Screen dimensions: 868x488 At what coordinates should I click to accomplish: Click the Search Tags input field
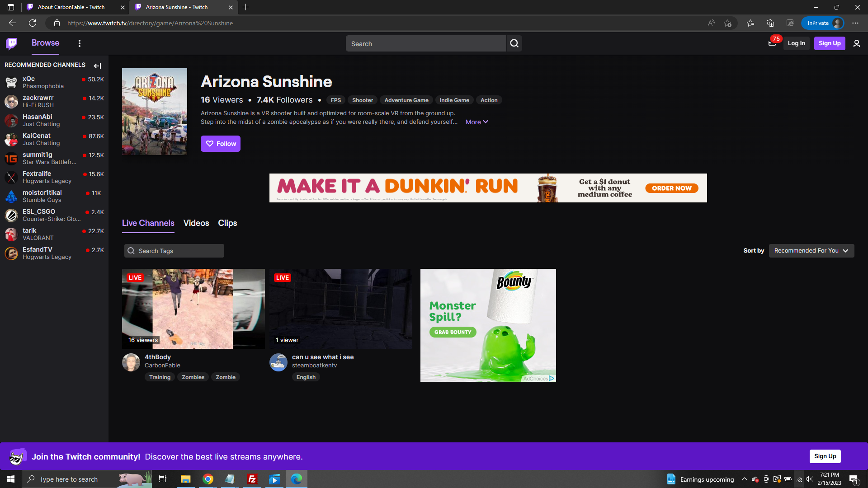(x=179, y=251)
